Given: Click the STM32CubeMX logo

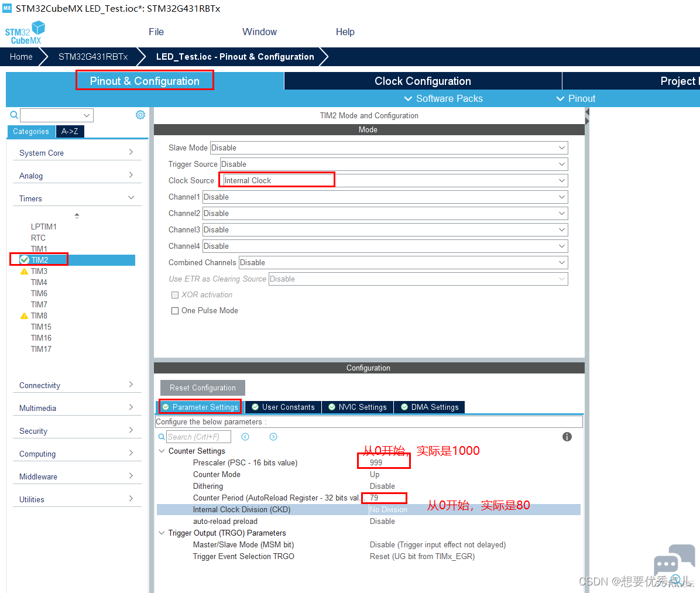Looking at the screenshot, I should click(25, 33).
